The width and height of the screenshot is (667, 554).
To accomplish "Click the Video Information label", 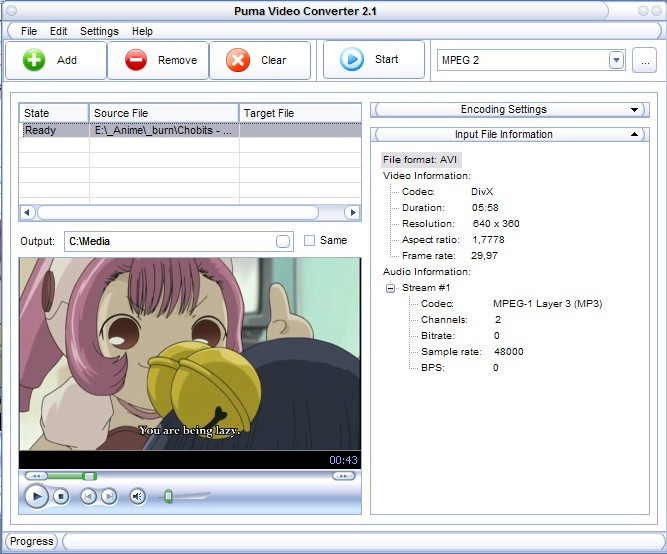I will tap(427, 176).
